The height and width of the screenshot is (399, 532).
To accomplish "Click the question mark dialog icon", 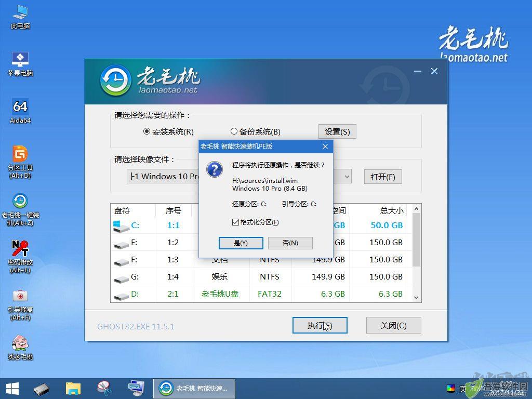I will pos(215,169).
